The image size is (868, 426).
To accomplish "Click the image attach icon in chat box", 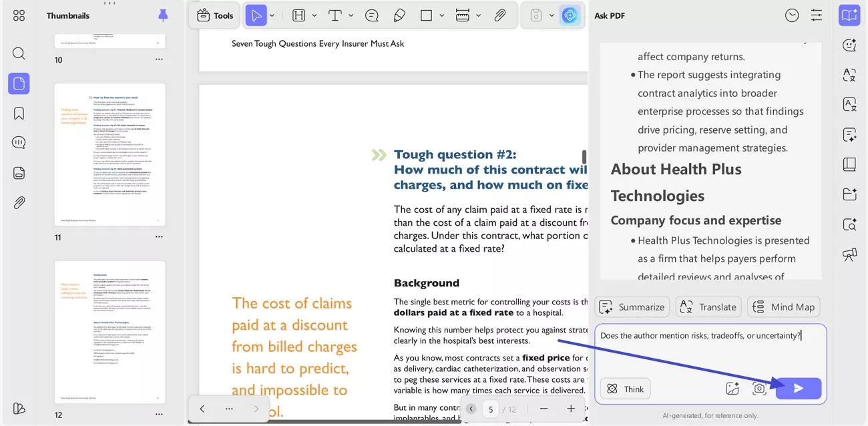I will [732, 388].
